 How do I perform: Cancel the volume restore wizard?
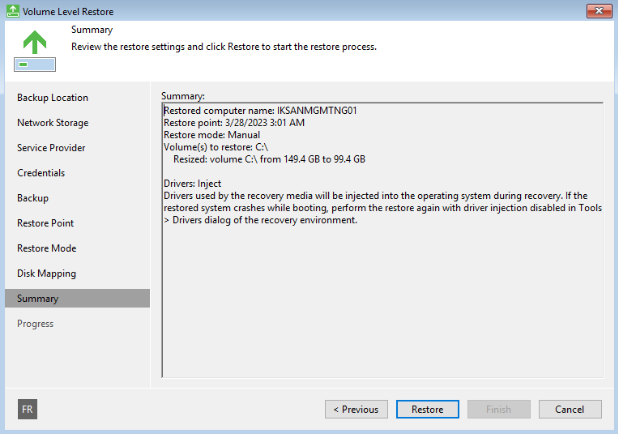tap(570, 409)
